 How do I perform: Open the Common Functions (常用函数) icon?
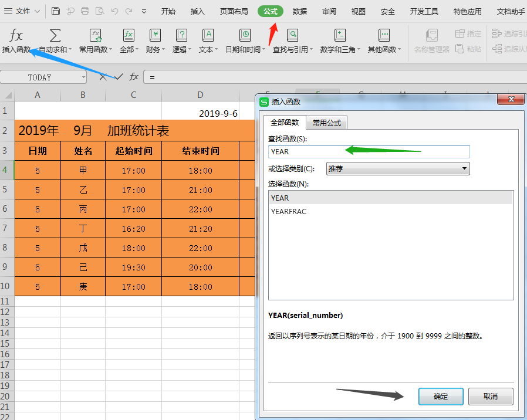tap(96, 35)
